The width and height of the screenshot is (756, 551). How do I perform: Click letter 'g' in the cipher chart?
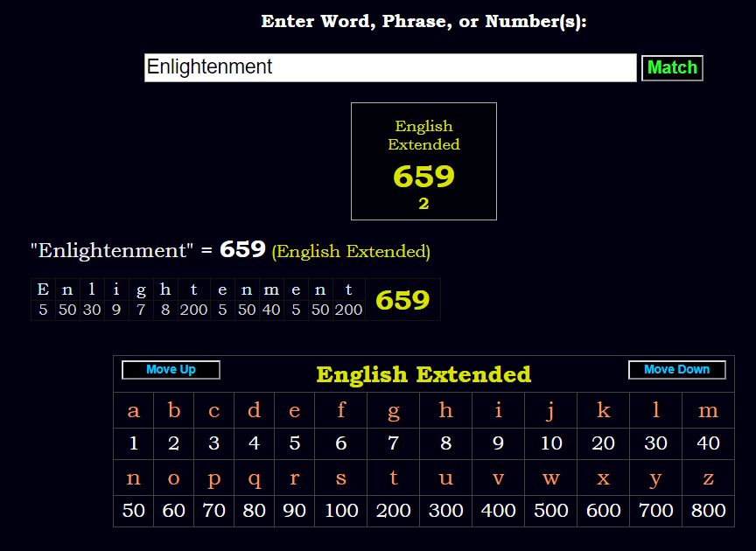click(393, 410)
